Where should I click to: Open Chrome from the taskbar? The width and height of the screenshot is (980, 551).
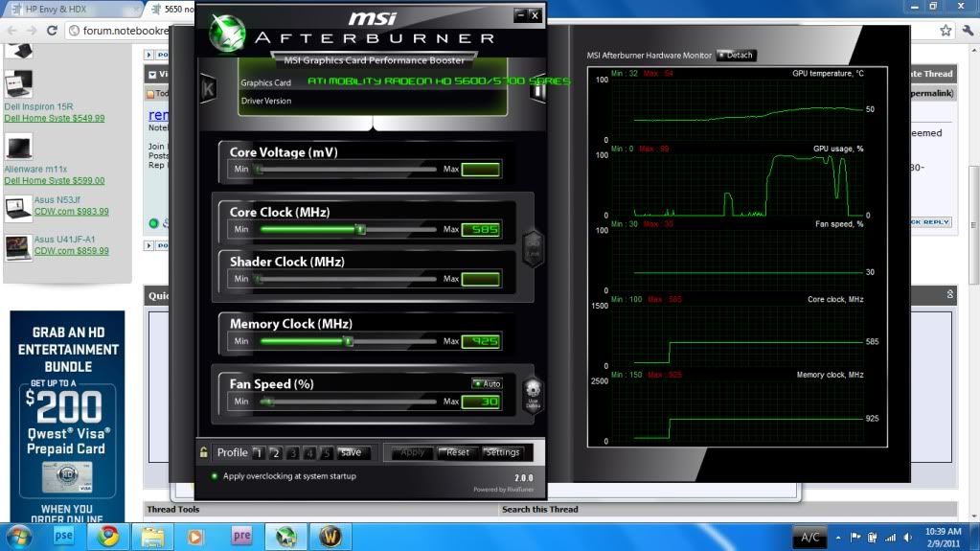point(107,537)
